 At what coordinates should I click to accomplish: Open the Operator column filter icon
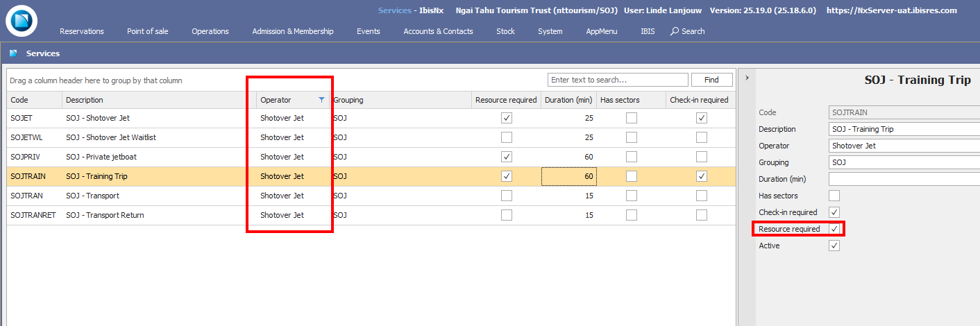(321, 100)
